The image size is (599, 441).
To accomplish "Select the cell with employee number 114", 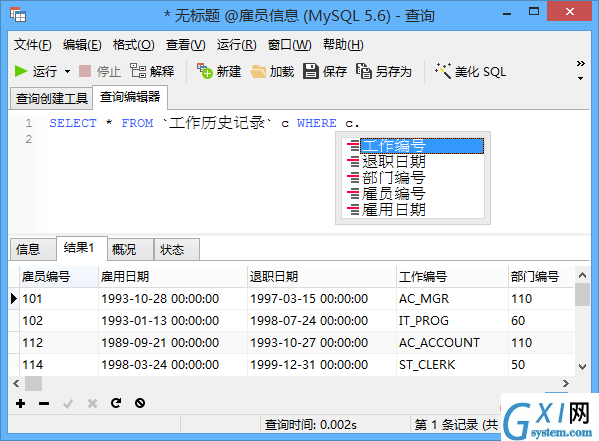I will (59, 365).
